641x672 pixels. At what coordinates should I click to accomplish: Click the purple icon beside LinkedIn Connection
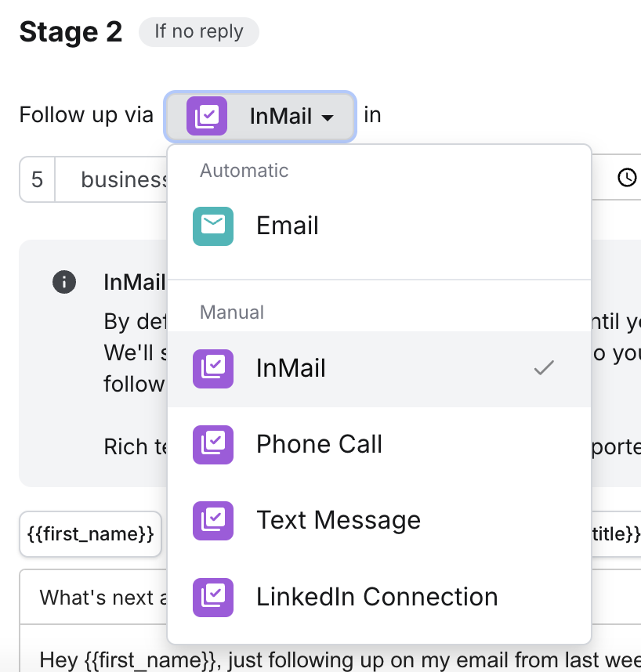pos(213,597)
